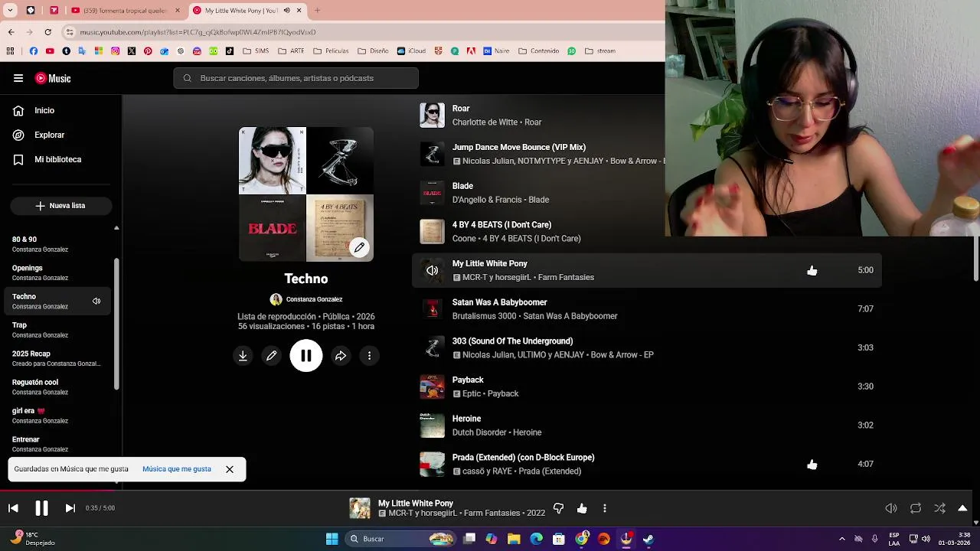Click the speaker icon on My Little White Pony row
The height and width of the screenshot is (551, 980).
[x=432, y=270]
